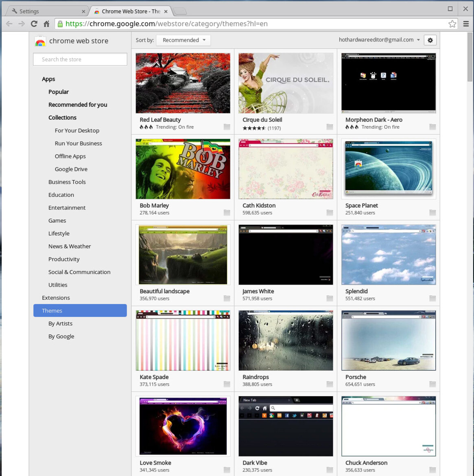Open the Sort by Recommended dropdown

click(183, 40)
